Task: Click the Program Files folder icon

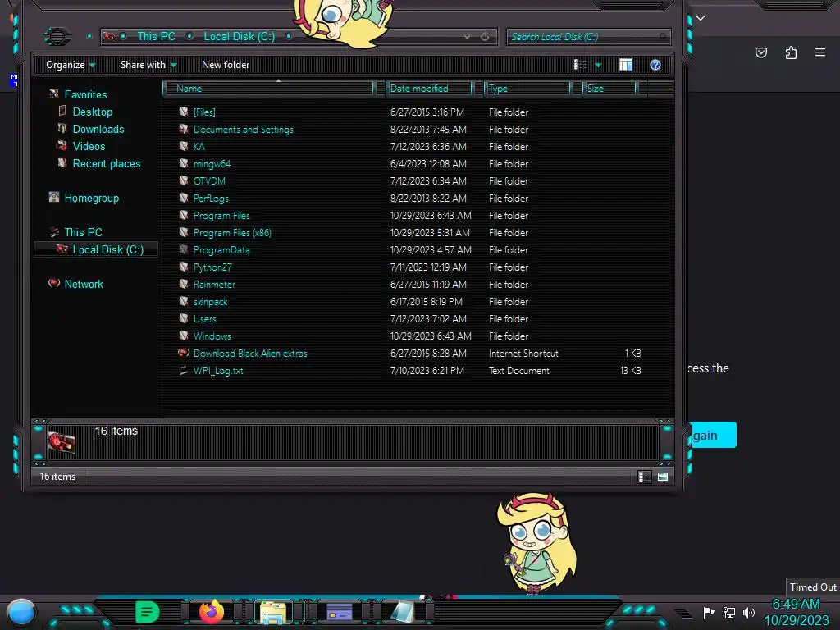Action: coord(184,216)
